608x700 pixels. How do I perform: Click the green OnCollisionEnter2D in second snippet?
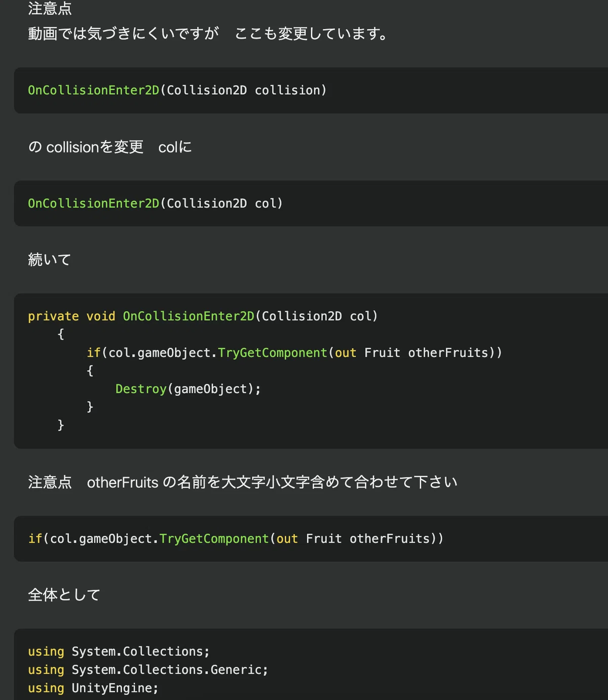[94, 203]
